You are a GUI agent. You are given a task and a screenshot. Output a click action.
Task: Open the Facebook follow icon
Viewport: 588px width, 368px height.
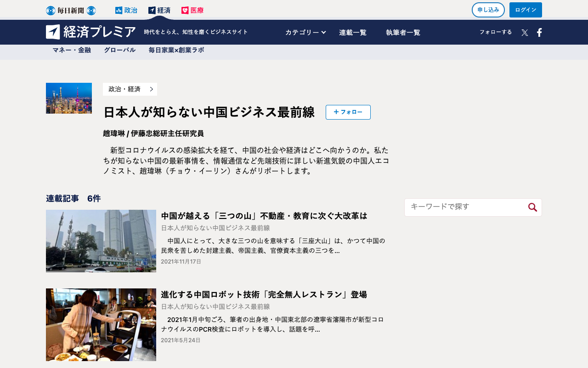coord(539,32)
